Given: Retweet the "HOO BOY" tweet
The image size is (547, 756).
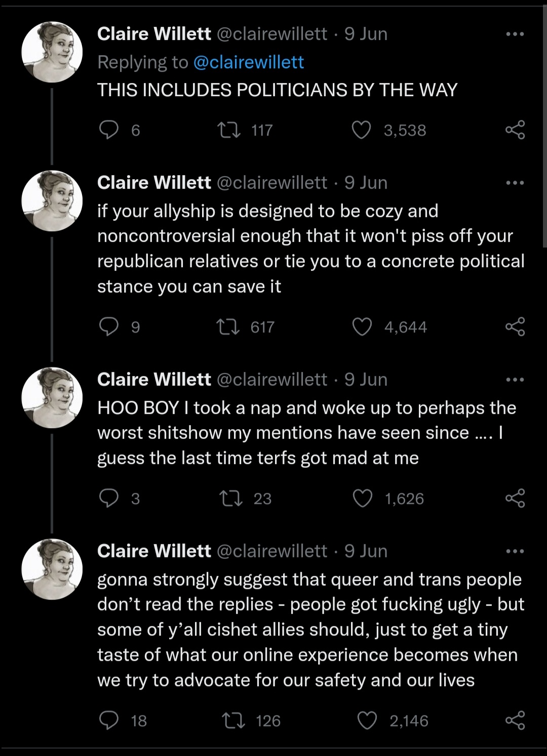Looking at the screenshot, I should pyautogui.click(x=231, y=498).
